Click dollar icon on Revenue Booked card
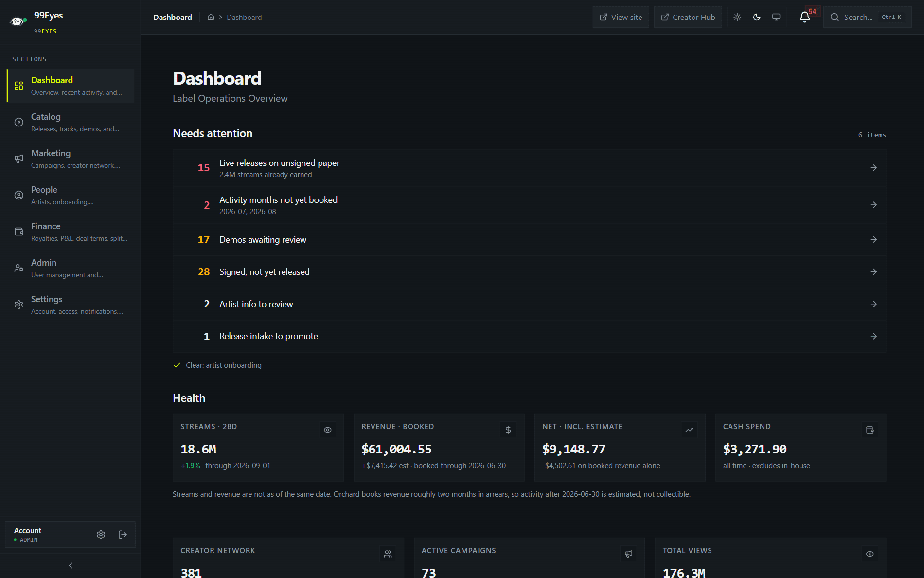 (x=508, y=430)
